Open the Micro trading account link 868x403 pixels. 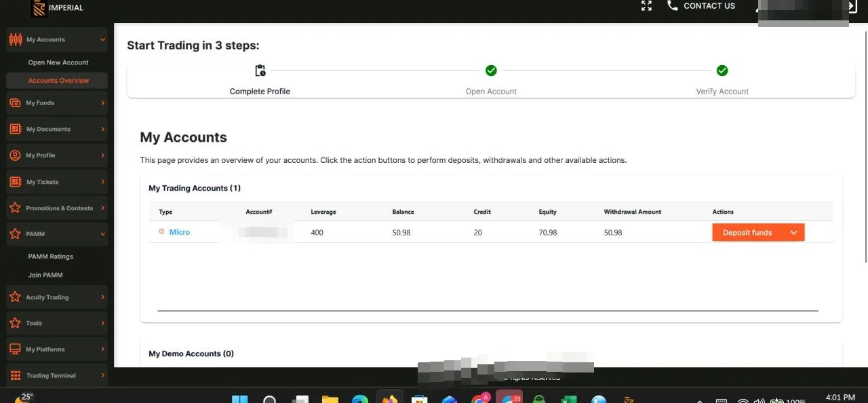pos(179,232)
